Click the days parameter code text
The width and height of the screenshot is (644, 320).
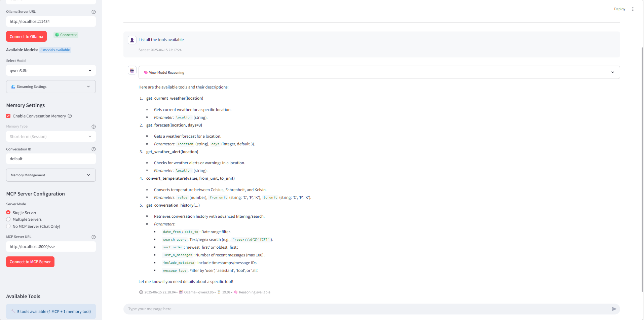click(215, 144)
